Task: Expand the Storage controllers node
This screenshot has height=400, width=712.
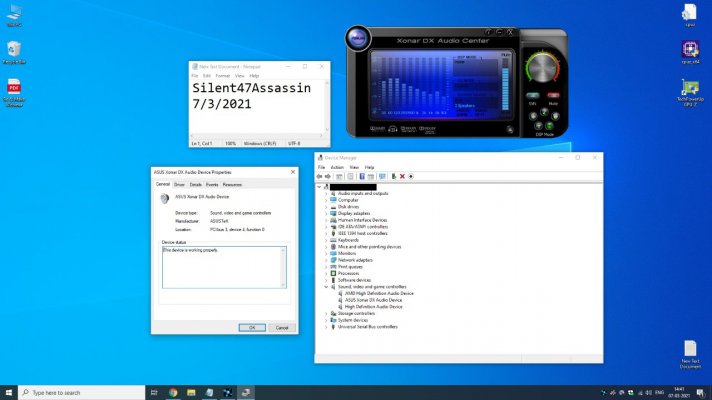Action: pos(326,314)
